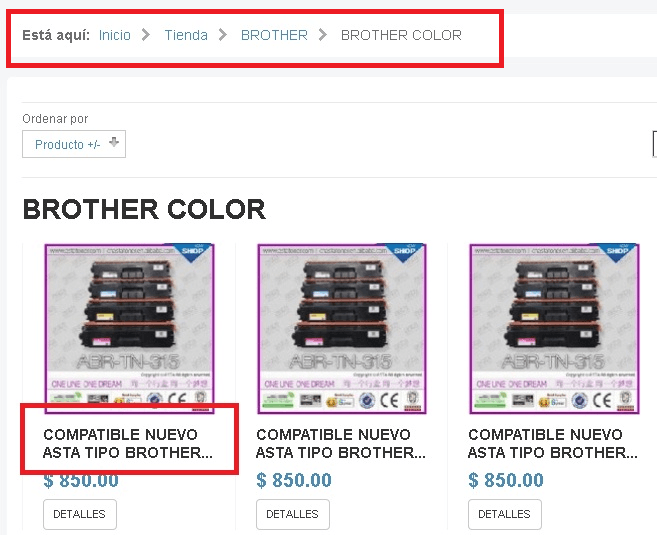The height and width of the screenshot is (535, 657).
Task: Open second COMPATIBLE NUEVO ASTA TIPO BROTHER title
Action: click(x=341, y=444)
